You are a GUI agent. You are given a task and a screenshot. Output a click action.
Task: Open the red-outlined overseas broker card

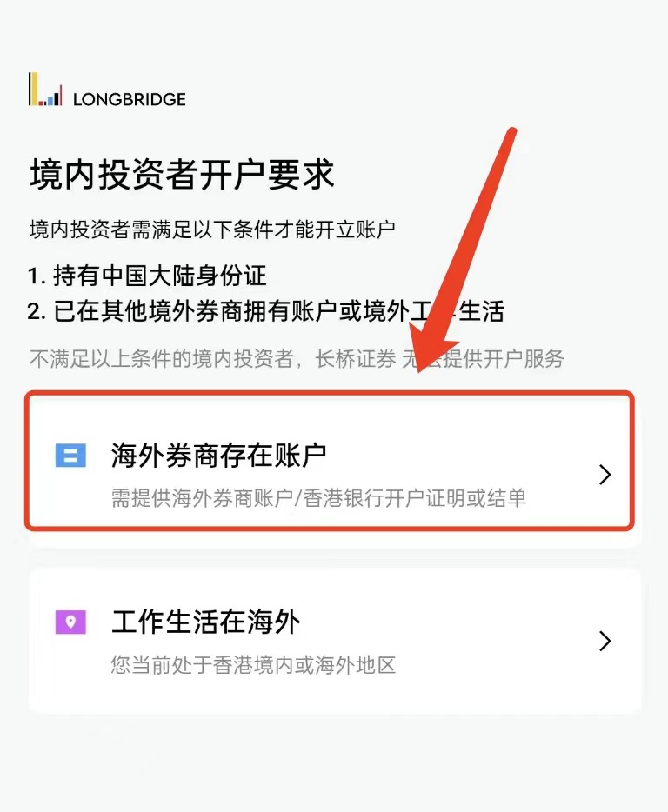click(x=330, y=461)
